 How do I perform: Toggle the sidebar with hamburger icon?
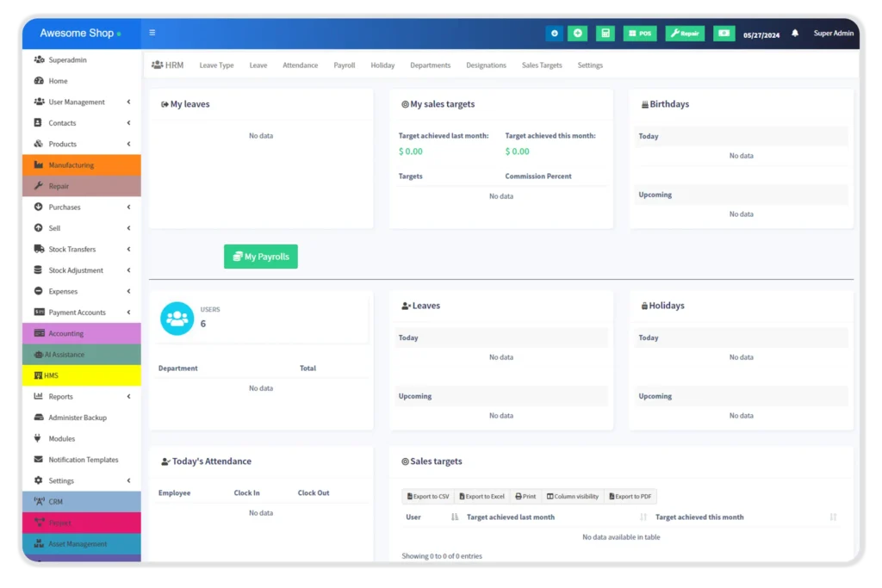pos(152,34)
